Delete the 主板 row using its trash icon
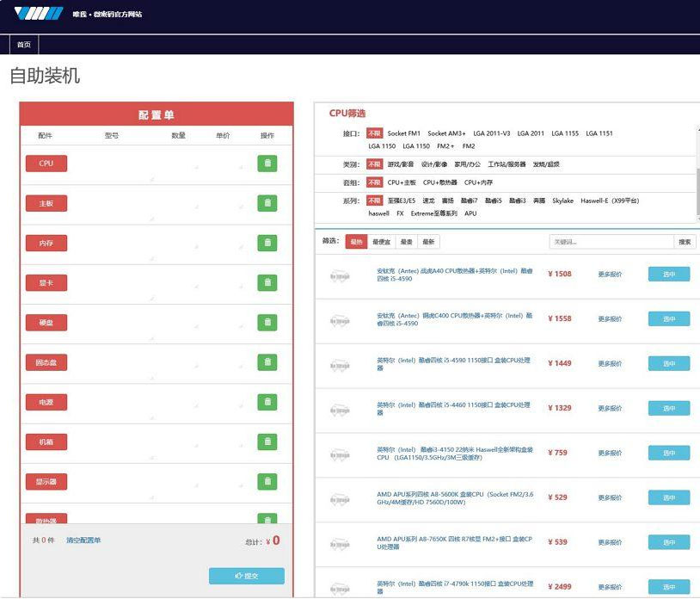Image resolution: width=700 pixels, height=599 pixels. pyautogui.click(x=267, y=203)
